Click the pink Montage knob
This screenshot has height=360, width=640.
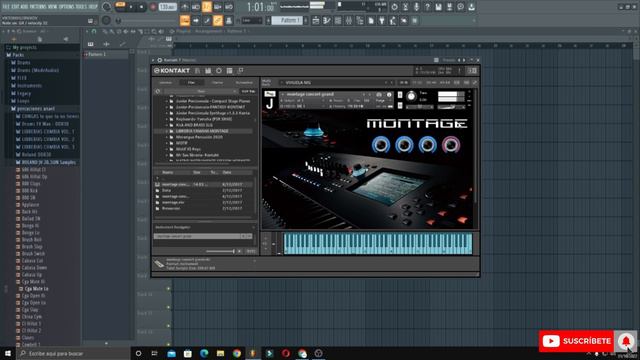point(451,145)
